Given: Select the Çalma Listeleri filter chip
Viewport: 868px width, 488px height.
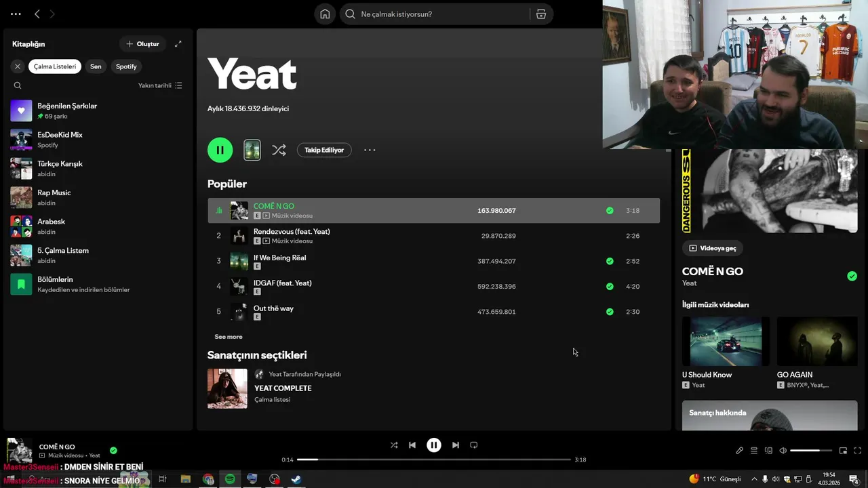Looking at the screenshot, I should pyautogui.click(x=55, y=66).
